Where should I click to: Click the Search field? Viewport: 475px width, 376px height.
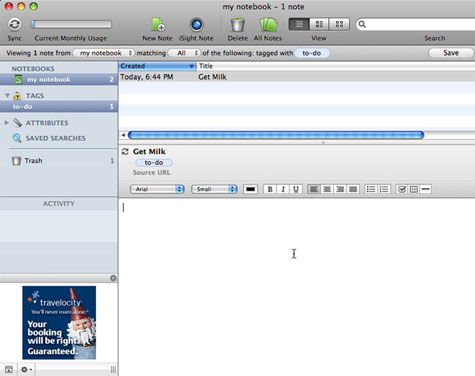[x=416, y=24]
